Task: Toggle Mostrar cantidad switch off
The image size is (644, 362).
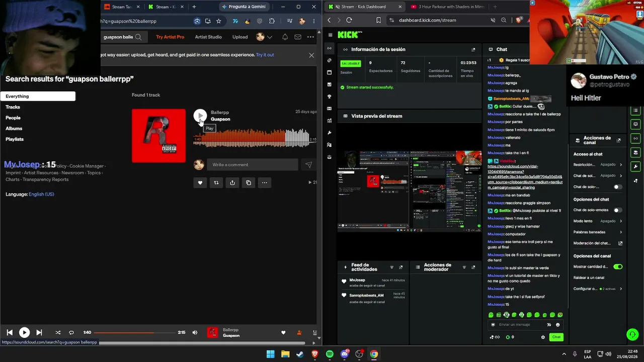Action: pyautogui.click(x=618, y=266)
